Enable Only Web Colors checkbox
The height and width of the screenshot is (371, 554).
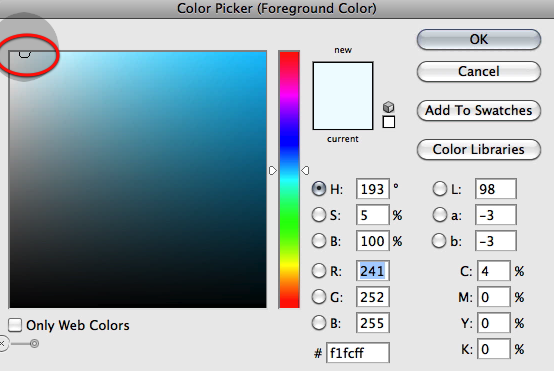tap(15, 325)
